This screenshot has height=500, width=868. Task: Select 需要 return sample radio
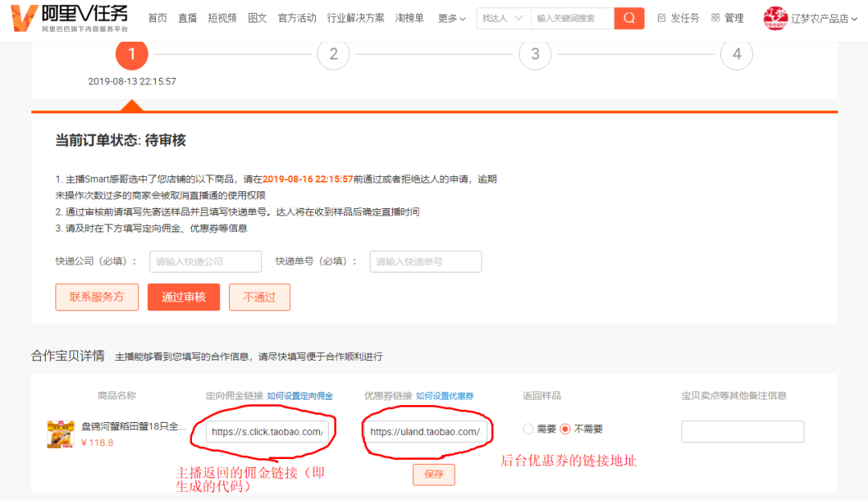[x=528, y=429]
